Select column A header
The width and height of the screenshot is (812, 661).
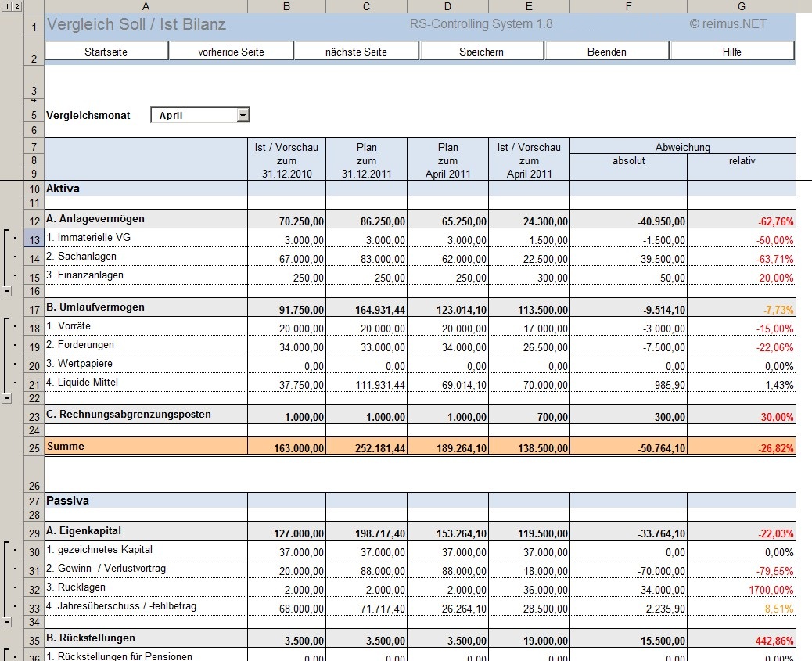[146, 6]
